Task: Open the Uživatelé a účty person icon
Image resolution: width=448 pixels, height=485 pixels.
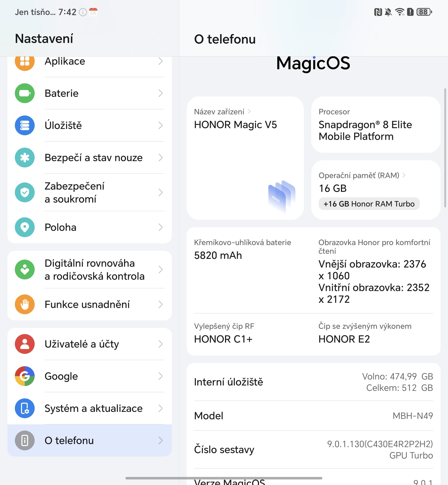Action: click(x=24, y=344)
